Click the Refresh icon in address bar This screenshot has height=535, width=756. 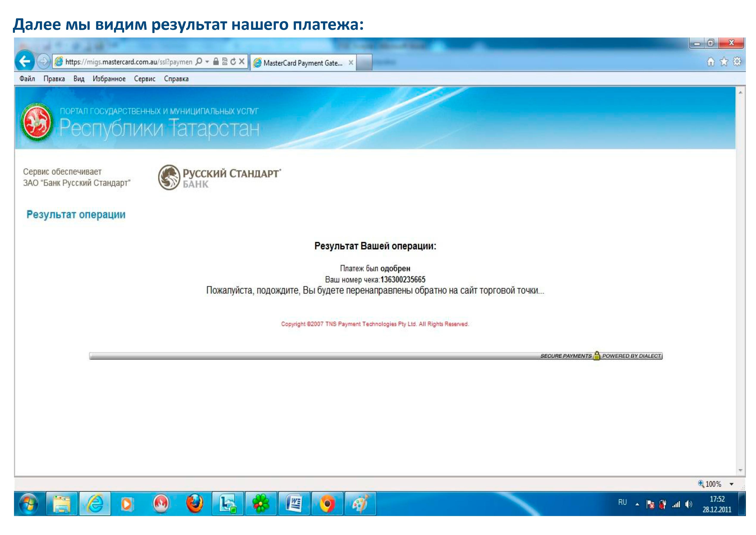tap(233, 62)
